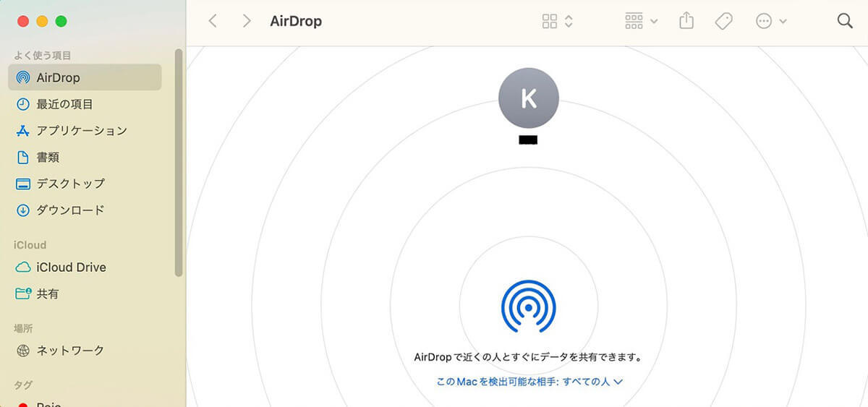Click the AirDrop window title
This screenshot has width=868, height=407.
(296, 21)
